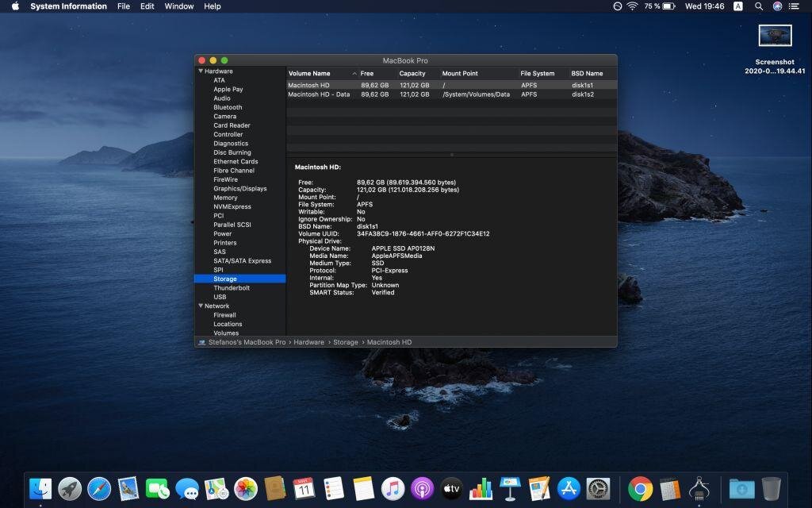812x508 pixels.
Task: Open Numbers from the Dock
Action: (x=481, y=488)
